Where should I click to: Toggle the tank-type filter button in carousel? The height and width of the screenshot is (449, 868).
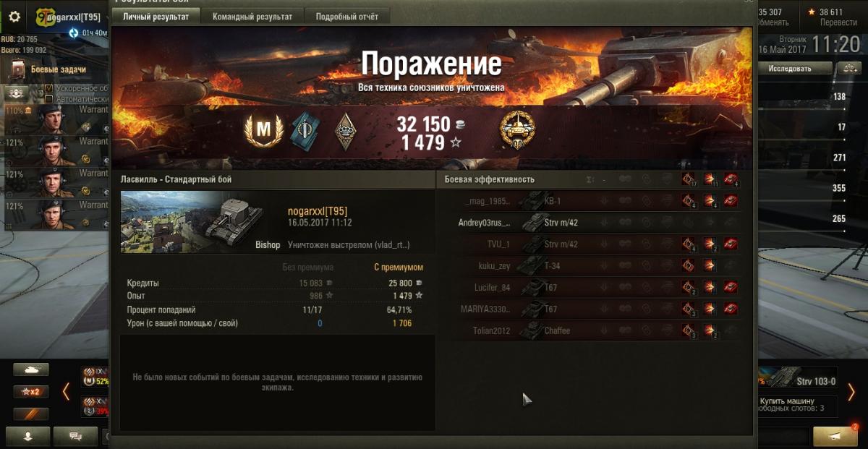coord(31,369)
